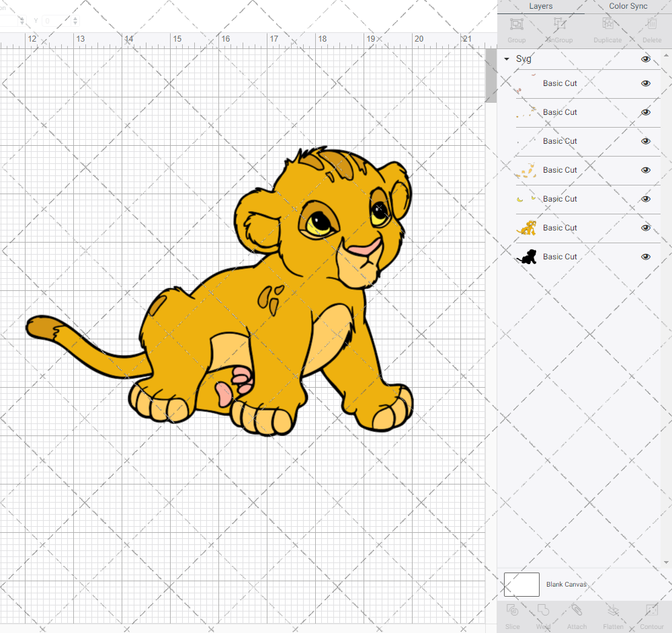Hide the black silhouette Basic Cut layer
Viewport: 672px width, 633px height.
(x=645, y=257)
